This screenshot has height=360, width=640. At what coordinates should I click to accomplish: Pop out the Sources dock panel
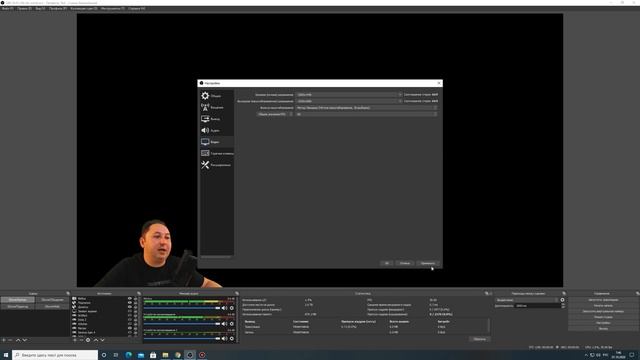coord(139,293)
